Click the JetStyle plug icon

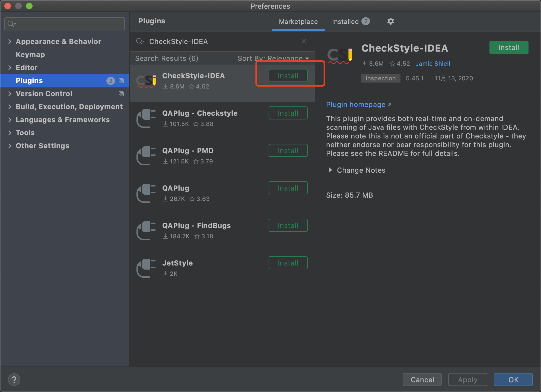146,268
